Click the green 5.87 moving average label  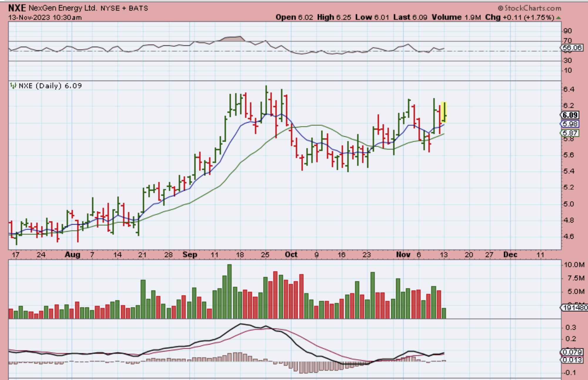tap(570, 133)
